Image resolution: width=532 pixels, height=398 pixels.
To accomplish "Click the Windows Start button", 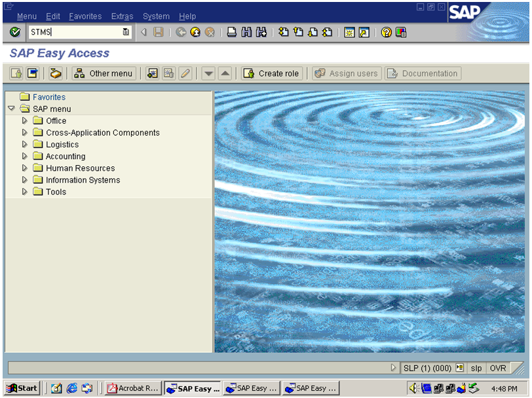I will click(x=22, y=388).
